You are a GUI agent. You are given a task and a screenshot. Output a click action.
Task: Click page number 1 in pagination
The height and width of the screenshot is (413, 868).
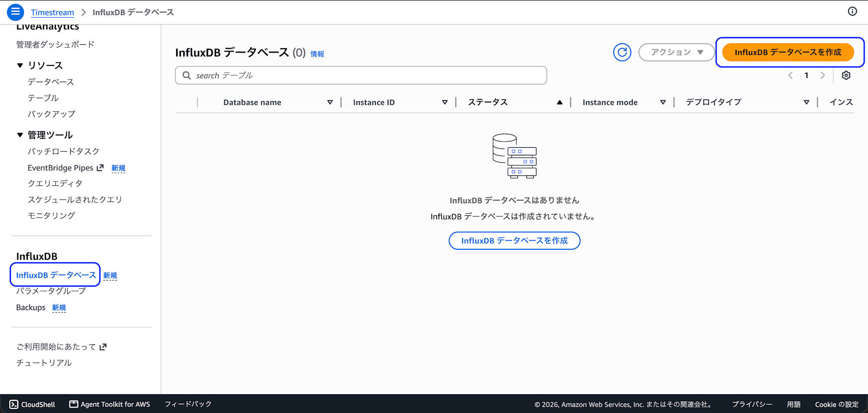point(806,76)
